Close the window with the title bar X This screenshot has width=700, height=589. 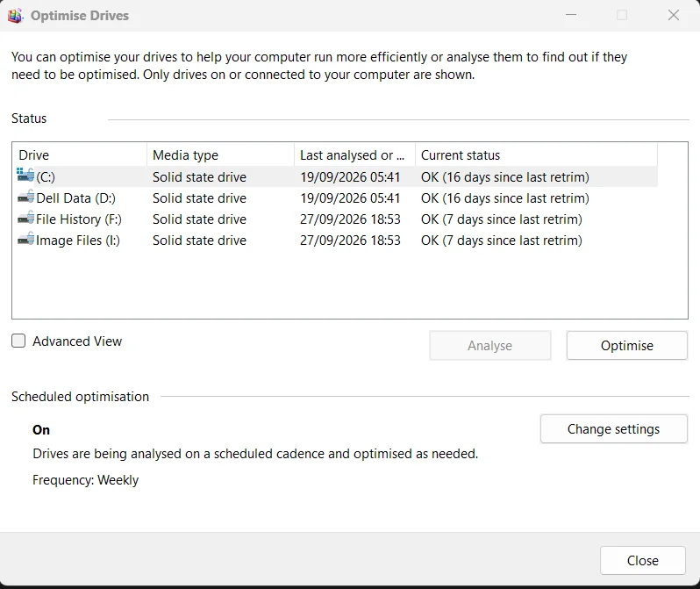tap(673, 15)
